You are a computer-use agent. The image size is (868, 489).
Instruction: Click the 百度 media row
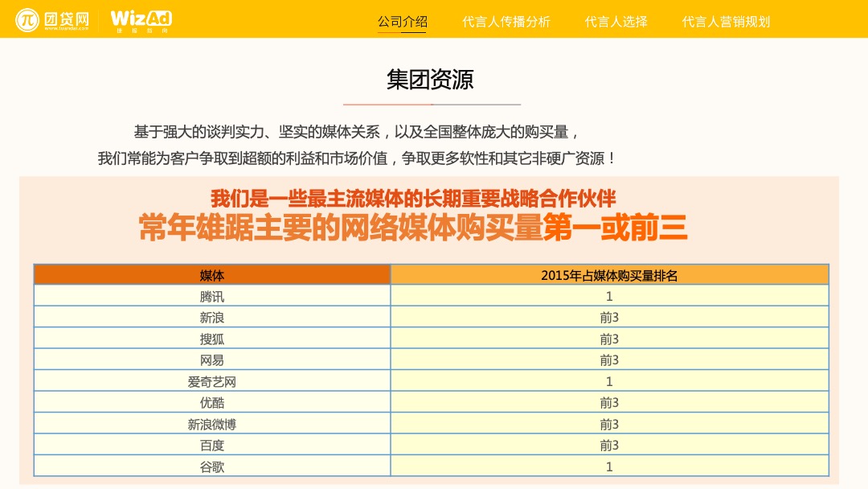coord(211,445)
